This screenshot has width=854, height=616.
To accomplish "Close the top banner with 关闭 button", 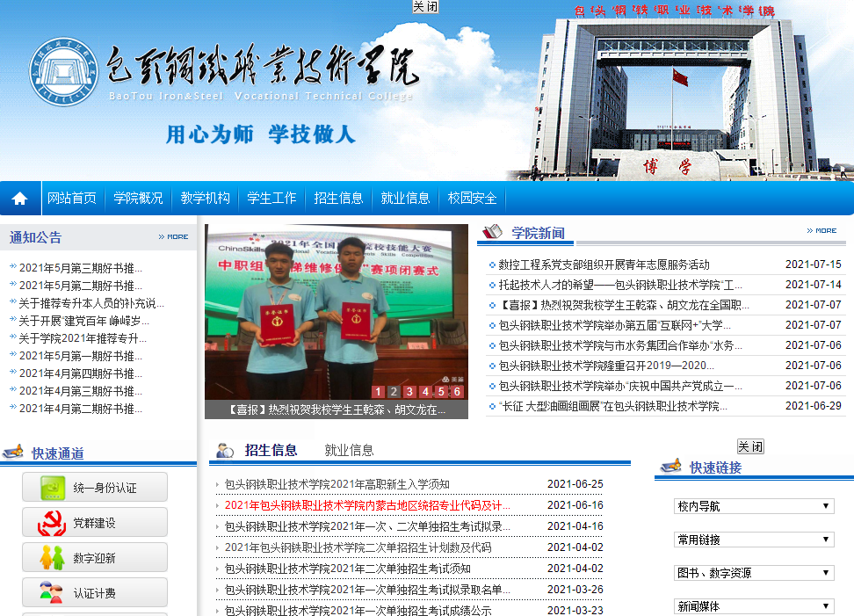I will pyautogui.click(x=425, y=7).
